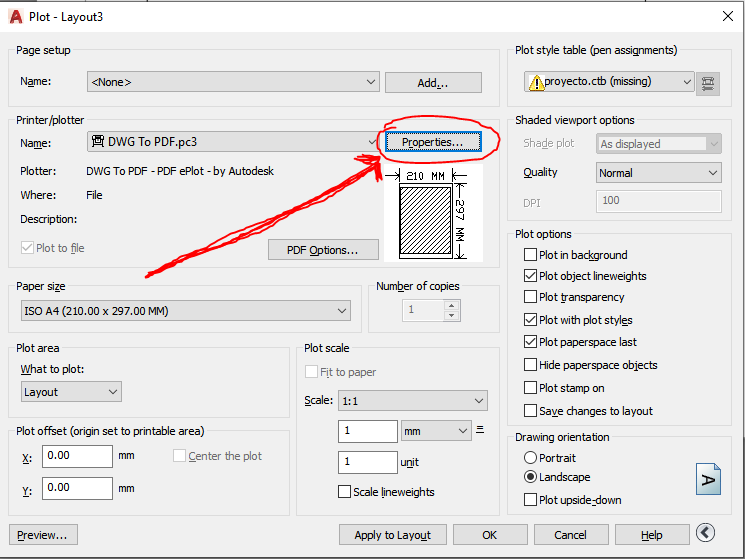Open PDF Options... button

coord(323,250)
